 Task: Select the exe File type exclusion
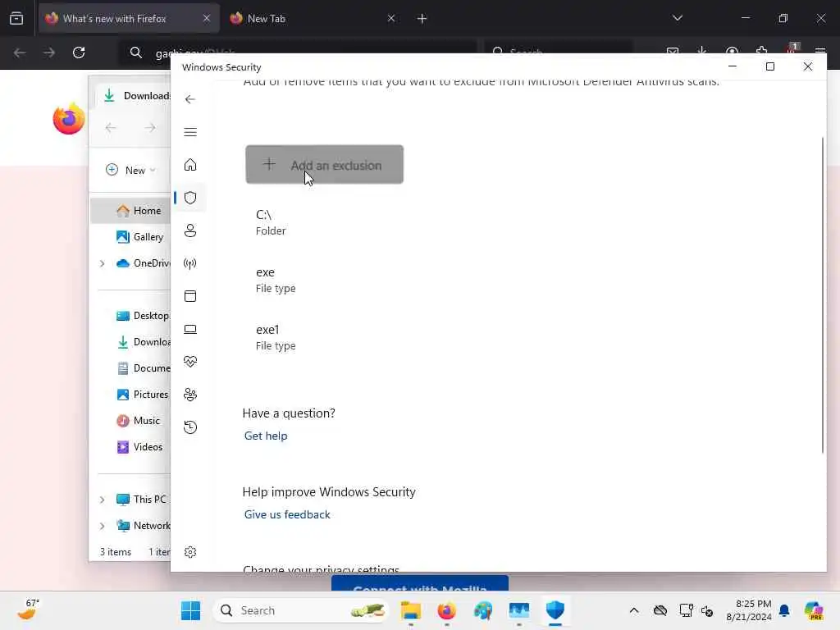276,280
